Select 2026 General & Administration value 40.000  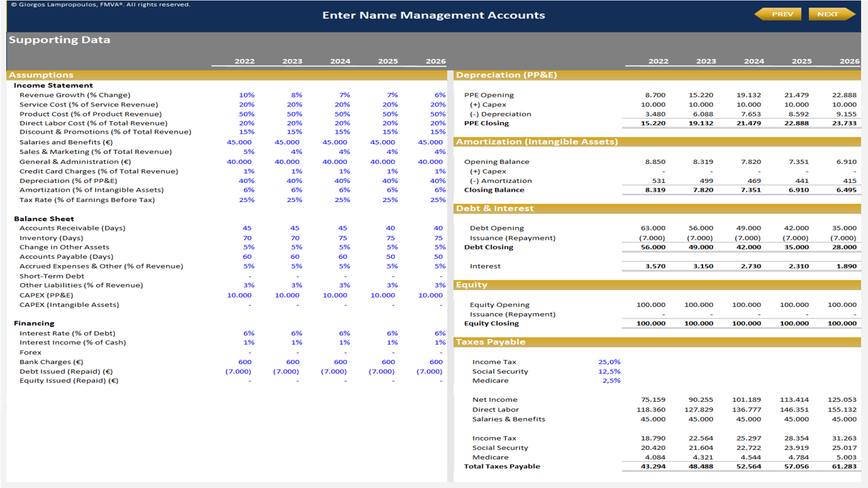(431, 162)
